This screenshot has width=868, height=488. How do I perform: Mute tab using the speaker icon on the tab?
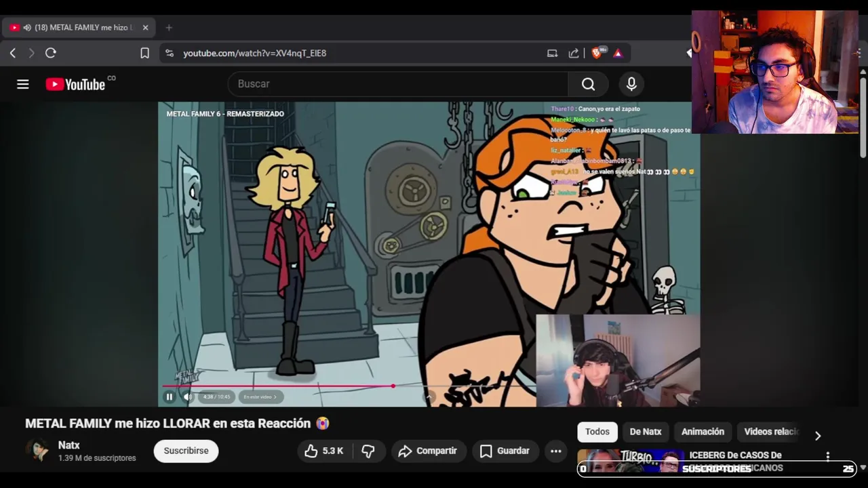[27, 28]
